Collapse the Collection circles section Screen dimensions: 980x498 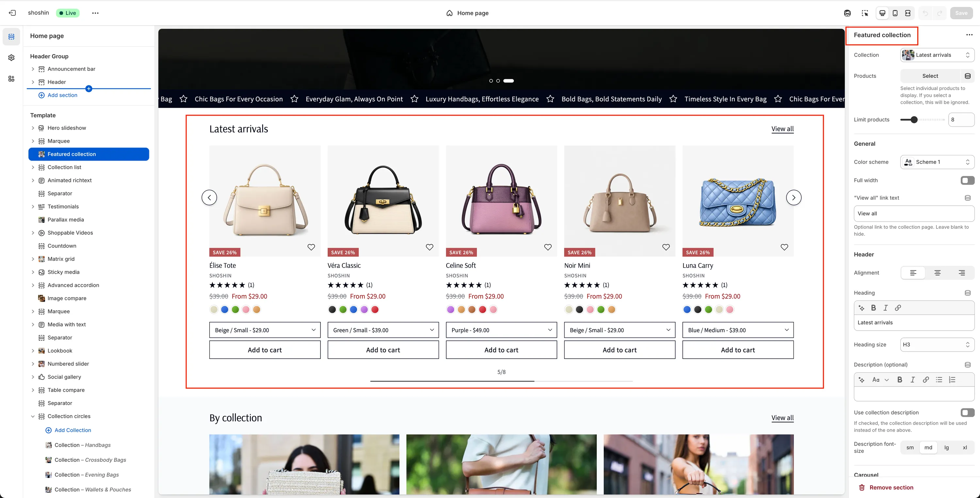(33, 416)
